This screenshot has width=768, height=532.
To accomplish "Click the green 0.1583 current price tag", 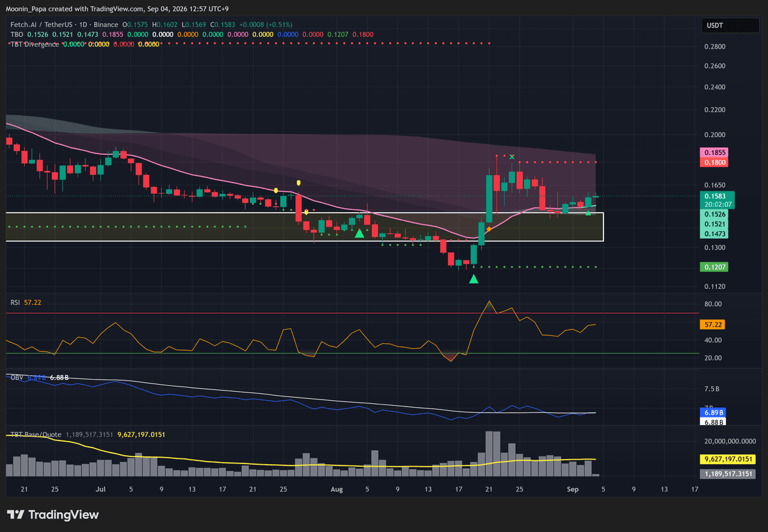I will click(714, 196).
